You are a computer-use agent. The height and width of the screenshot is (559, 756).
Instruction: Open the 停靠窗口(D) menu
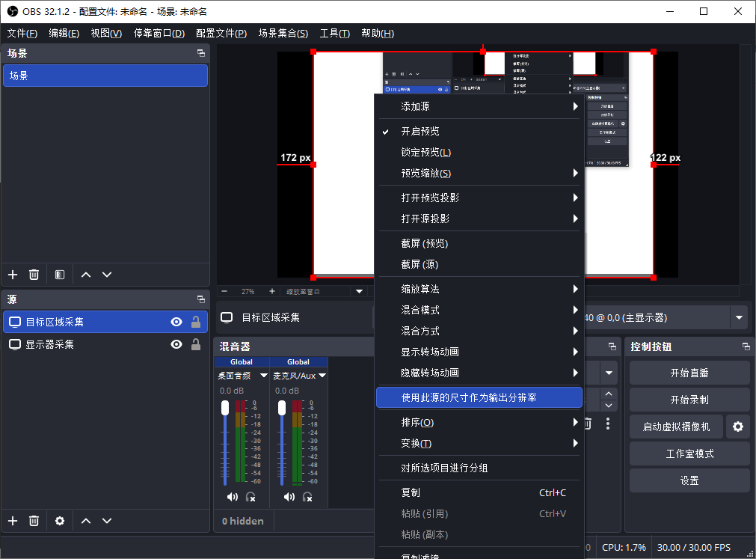coord(159,33)
